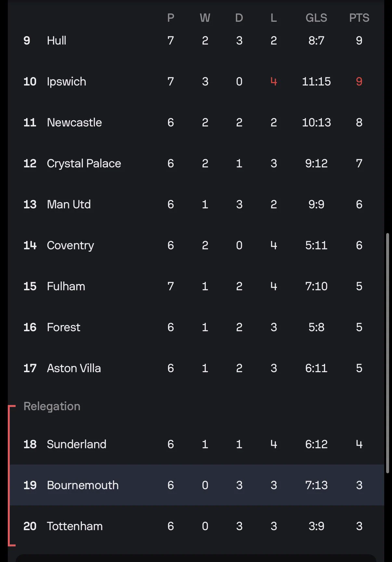Image resolution: width=392 pixels, height=562 pixels.
Task: Open Man Utd team details
Action: (196, 204)
